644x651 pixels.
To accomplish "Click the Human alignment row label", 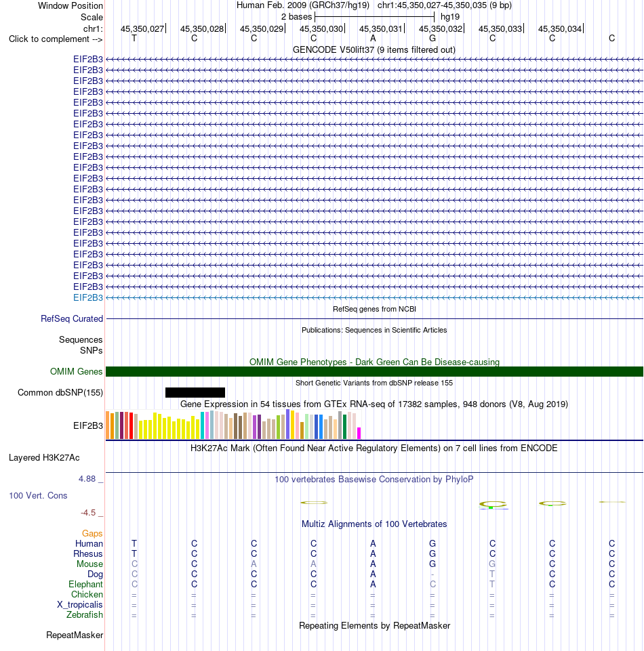I will point(89,543).
